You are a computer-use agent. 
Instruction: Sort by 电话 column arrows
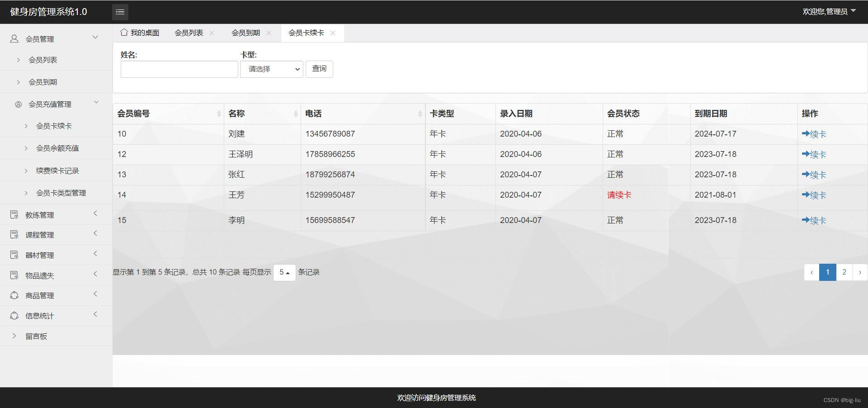pyautogui.click(x=420, y=114)
